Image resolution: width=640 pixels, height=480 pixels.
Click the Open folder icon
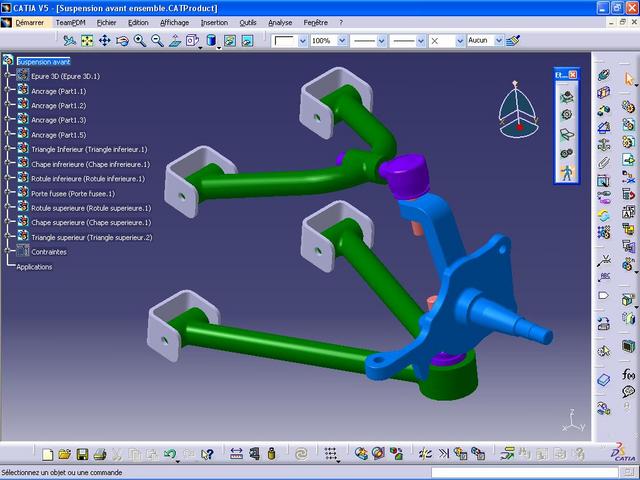tap(64, 454)
